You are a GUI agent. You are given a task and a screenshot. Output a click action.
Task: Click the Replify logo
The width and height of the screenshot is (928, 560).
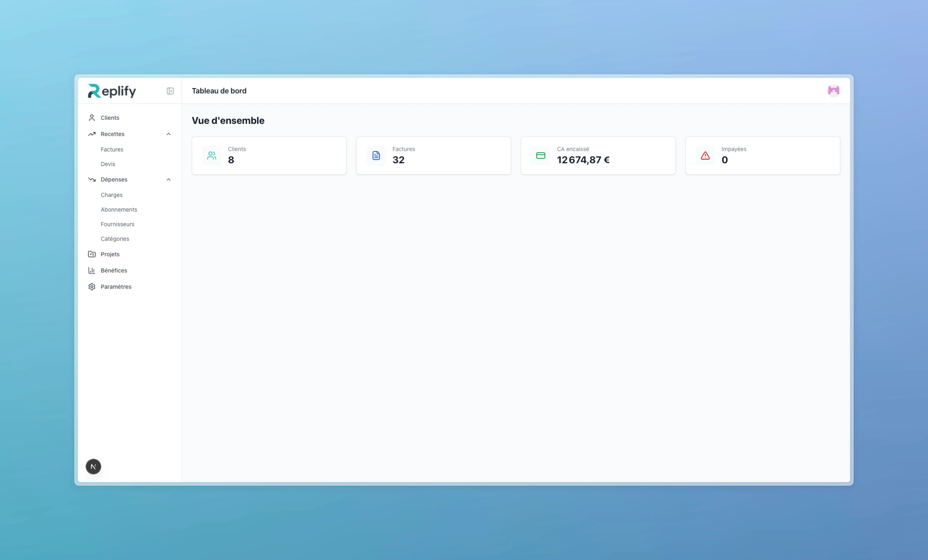(x=112, y=91)
